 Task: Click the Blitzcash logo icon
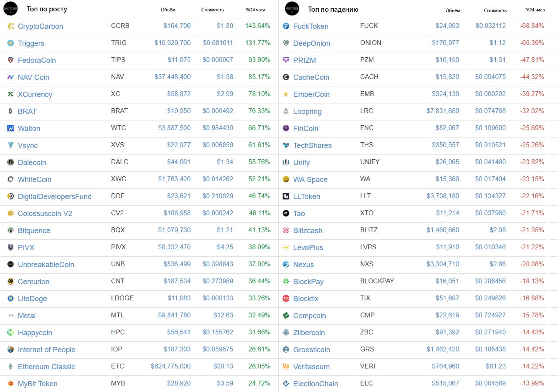tap(286, 230)
